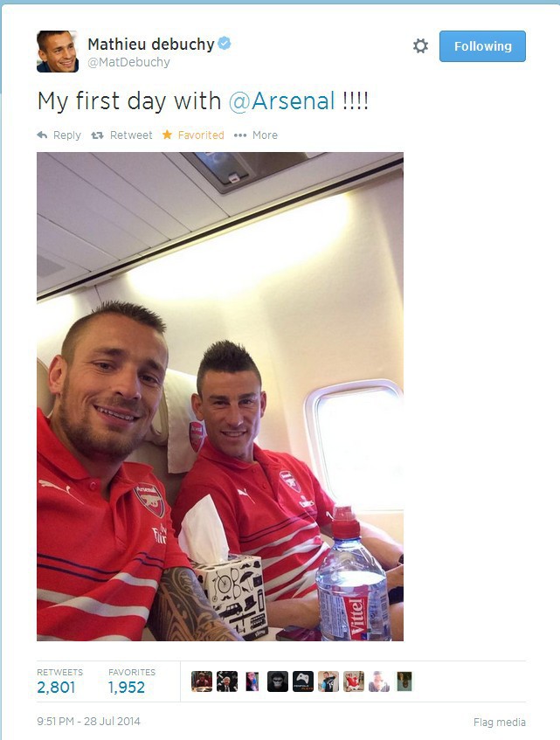
Task: Retweet this tweet
Action: [x=121, y=135]
